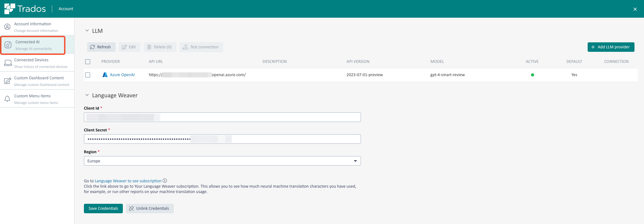Click the Connected AI star icon
644x224 pixels.
click(x=8, y=45)
